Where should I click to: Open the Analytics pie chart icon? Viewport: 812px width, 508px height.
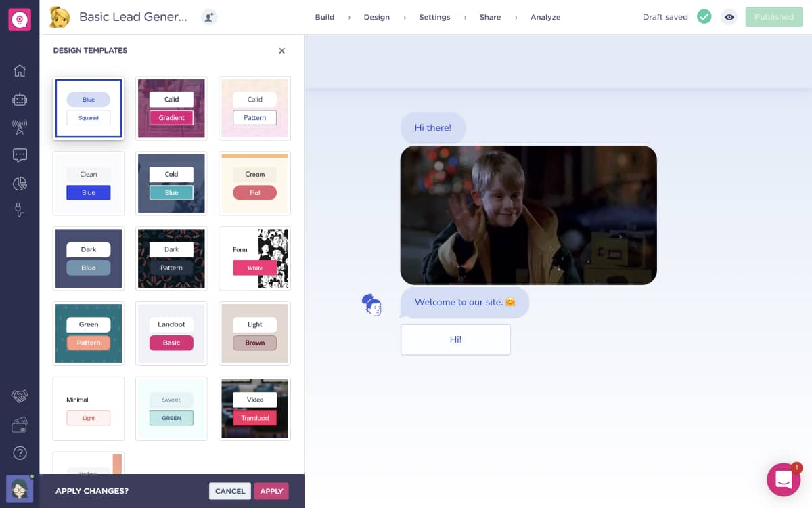click(x=20, y=184)
